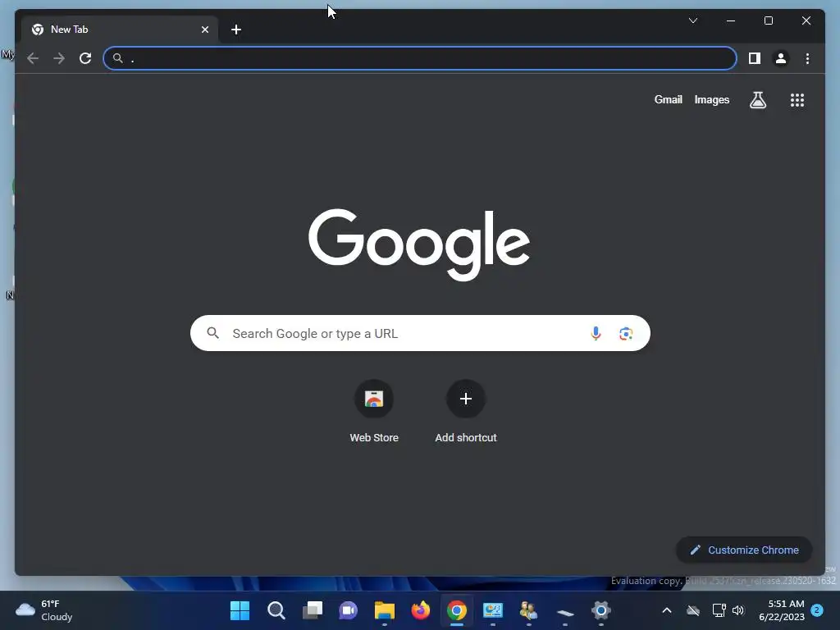Viewport: 840px width, 630px height.
Task: Open the Teams Chat taskbar icon
Action: click(x=348, y=610)
